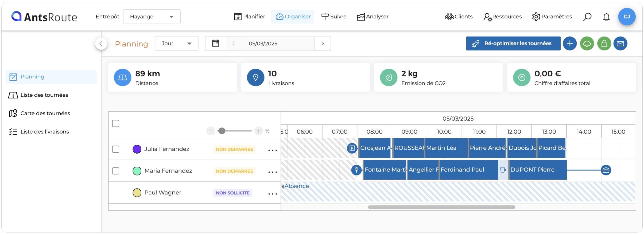Click the envelope mail icon
The width and height of the screenshot is (644, 235).
coord(620,44)
